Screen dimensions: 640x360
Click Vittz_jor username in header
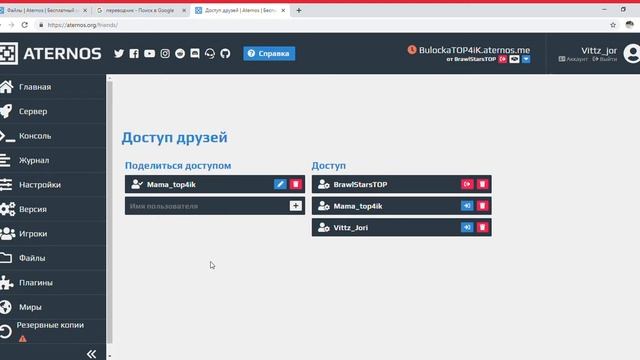pos(599,50)
